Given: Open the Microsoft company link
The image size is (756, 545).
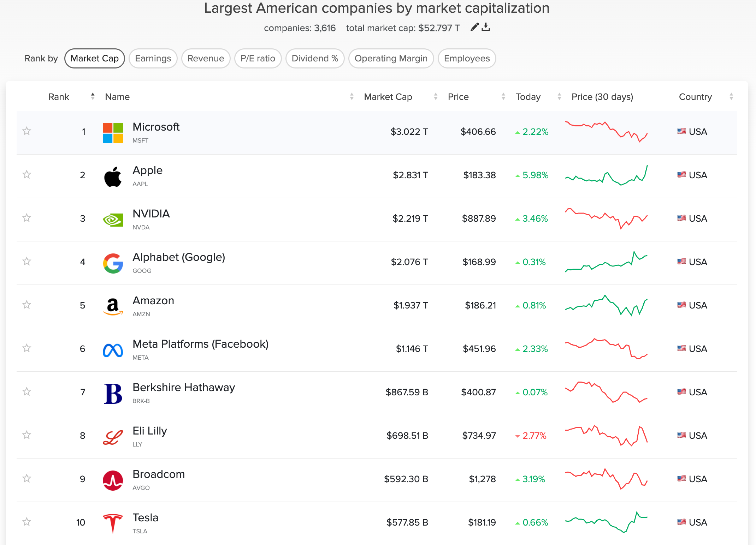Looking at the screenshot, I should click(x=156, y=127).
